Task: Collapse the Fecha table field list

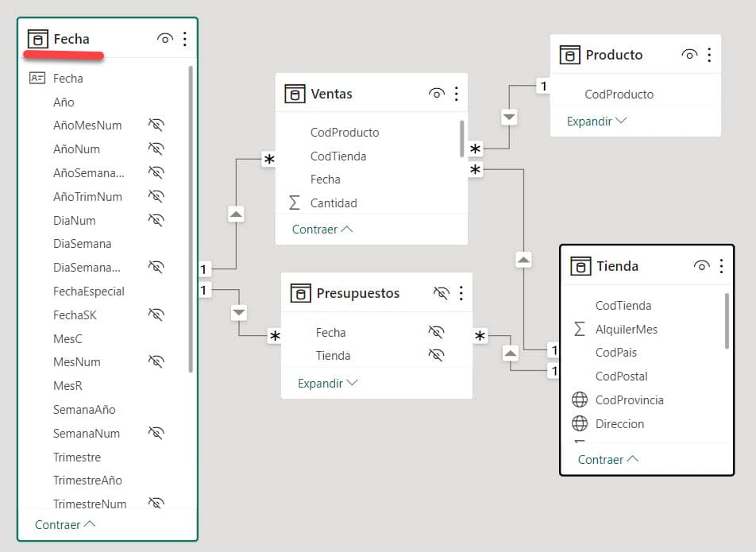Action: coord(65,524)
